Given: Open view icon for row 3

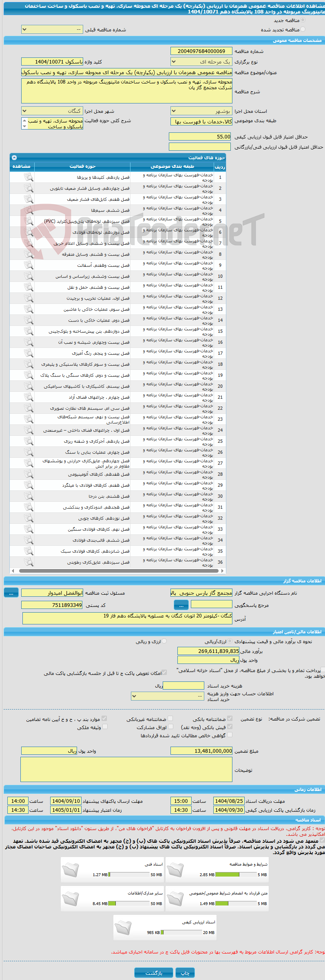Looking at the screenshot, I should 28,199.
